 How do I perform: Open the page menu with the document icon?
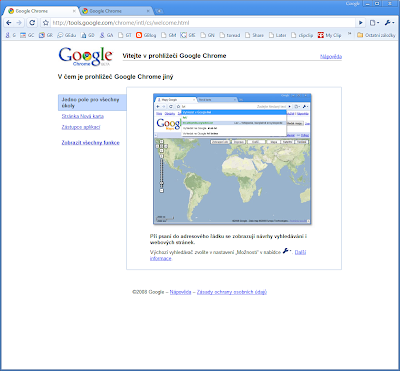(374, 23)
